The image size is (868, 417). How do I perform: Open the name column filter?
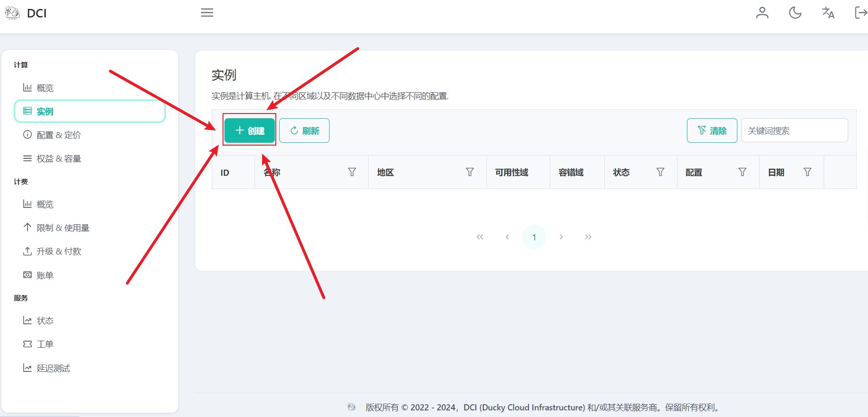(352, 172)
